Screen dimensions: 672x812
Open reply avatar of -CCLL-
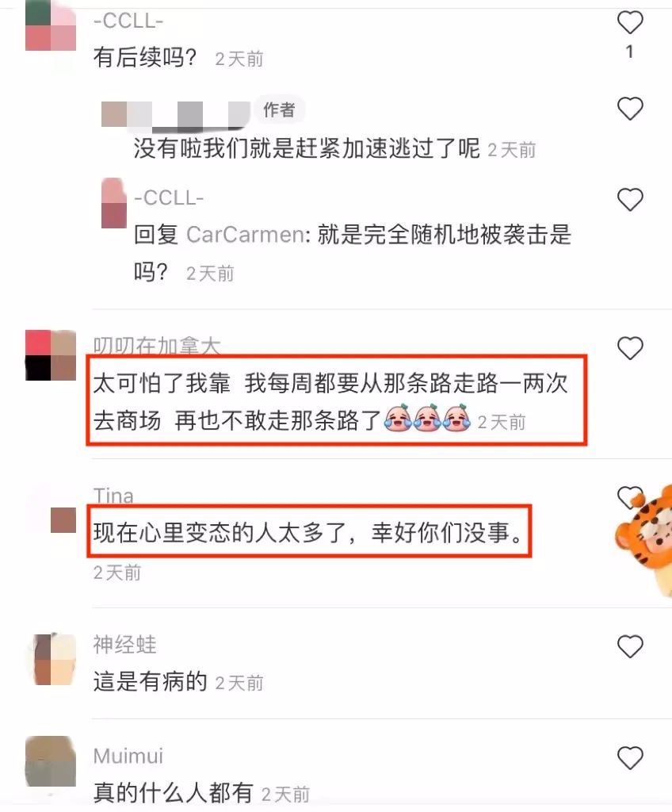(114, 203)
